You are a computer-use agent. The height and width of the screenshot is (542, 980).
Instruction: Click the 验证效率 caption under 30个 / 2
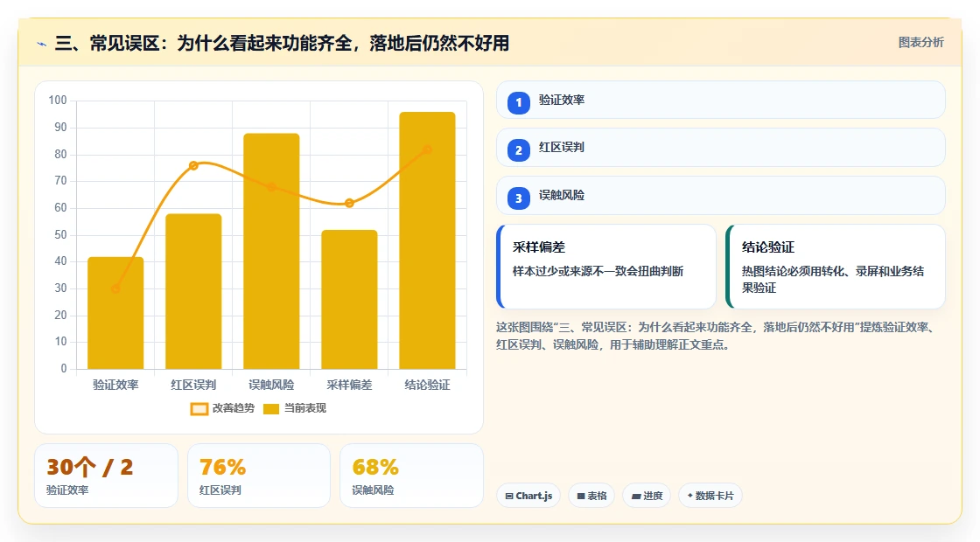[x=67, y=490]
